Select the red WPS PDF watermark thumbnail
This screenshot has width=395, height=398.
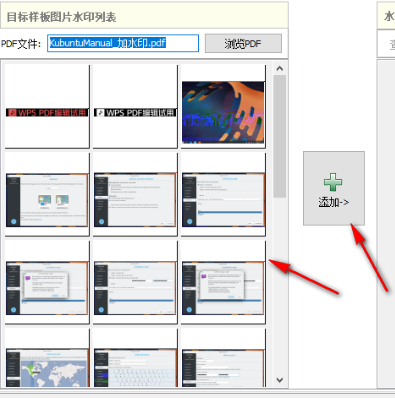(x=47, y=107)
